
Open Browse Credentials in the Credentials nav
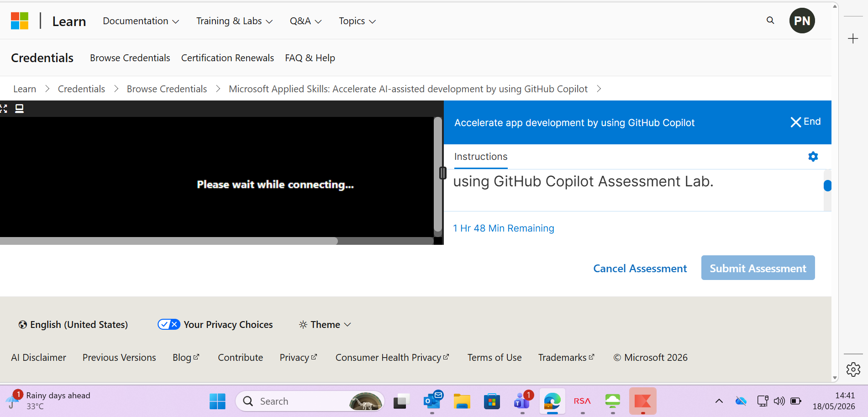(130, 58)
